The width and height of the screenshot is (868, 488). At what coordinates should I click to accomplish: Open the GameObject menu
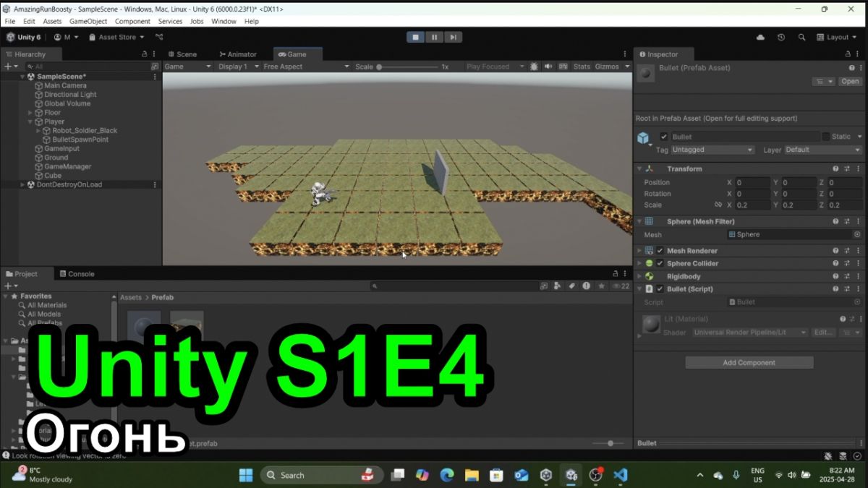[x=88, y=21]
